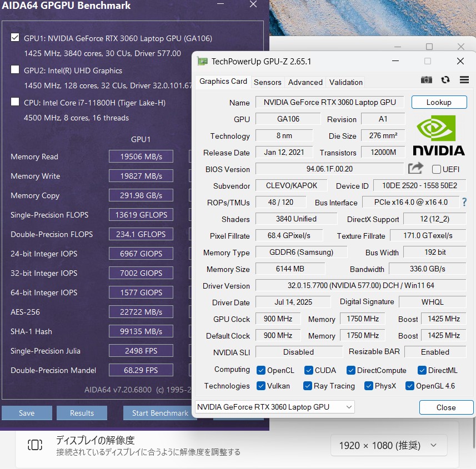476x469 pixels.
Task: Click the BIOS Version field 94.06.1F.00.20
Action: (x=330, y=169)
